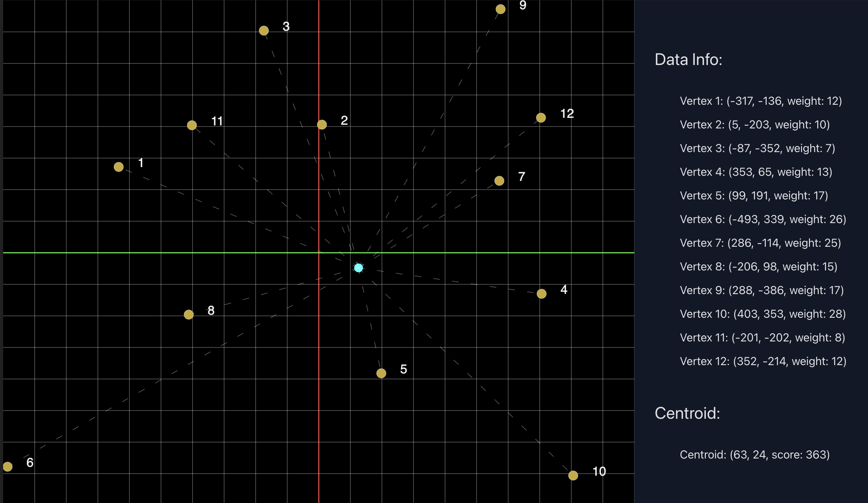Click the cyan centroid point
Image resolution: width=868 pixels, height=503 pixels.
[359, 268]
